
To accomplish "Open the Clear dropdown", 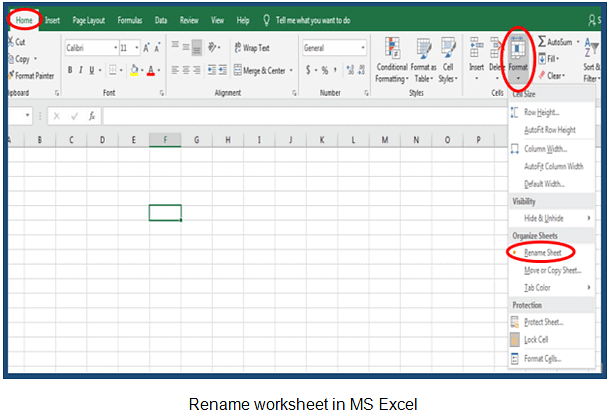I will tap(552, 75).
